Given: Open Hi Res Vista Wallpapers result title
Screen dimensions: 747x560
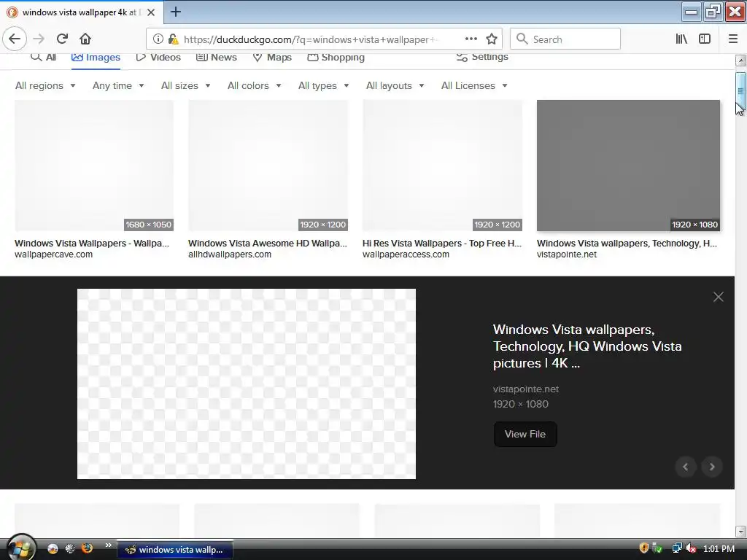Looking at the screenshot, I should click(442, 244).
